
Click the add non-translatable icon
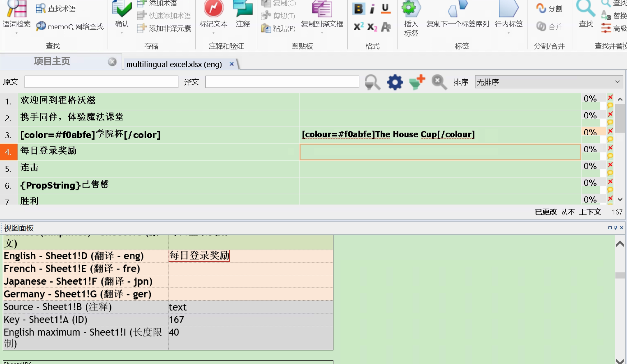tap(142, 28)
